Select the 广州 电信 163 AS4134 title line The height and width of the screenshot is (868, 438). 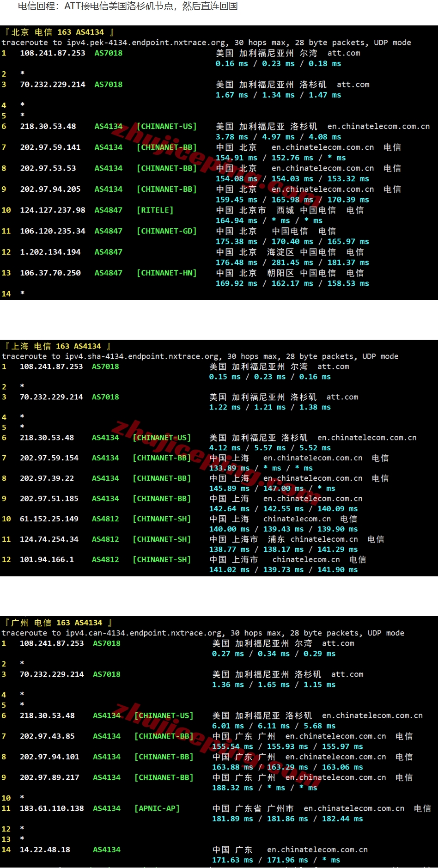click(x=58, y=623)
